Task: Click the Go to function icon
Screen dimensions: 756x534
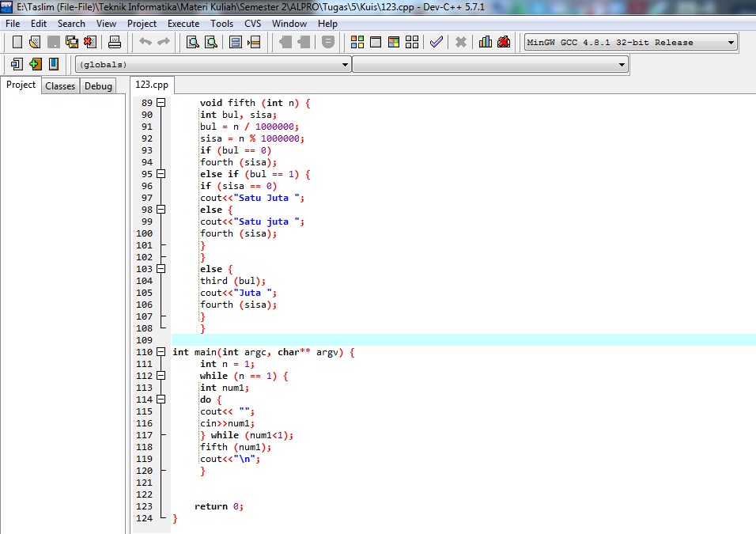Action: click(236, 42)
